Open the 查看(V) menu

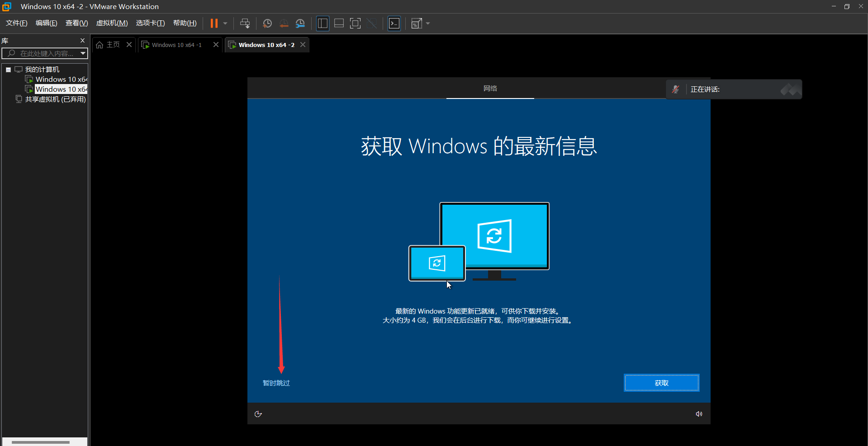[77, 23]
